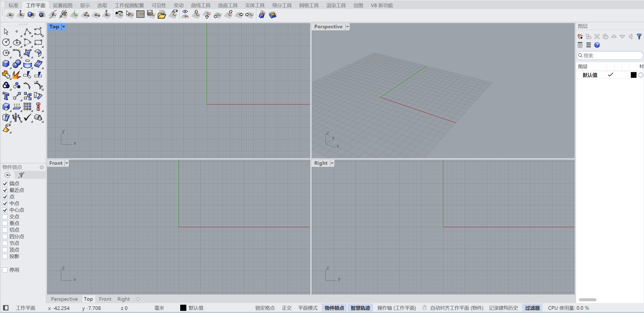This screenshot has width=644, height=313.
Task: Open the layer filter funnel icon
Action: click(639, 36)
